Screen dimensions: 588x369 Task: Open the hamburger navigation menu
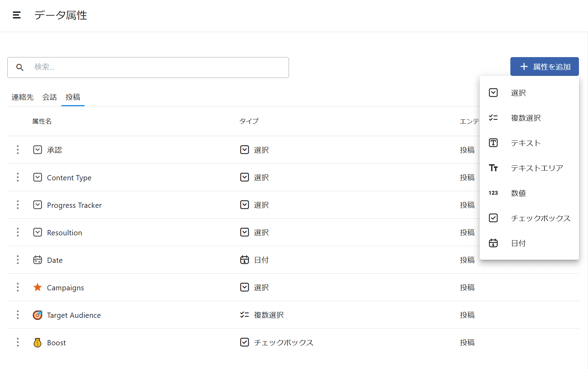click(x=17, y=15)
